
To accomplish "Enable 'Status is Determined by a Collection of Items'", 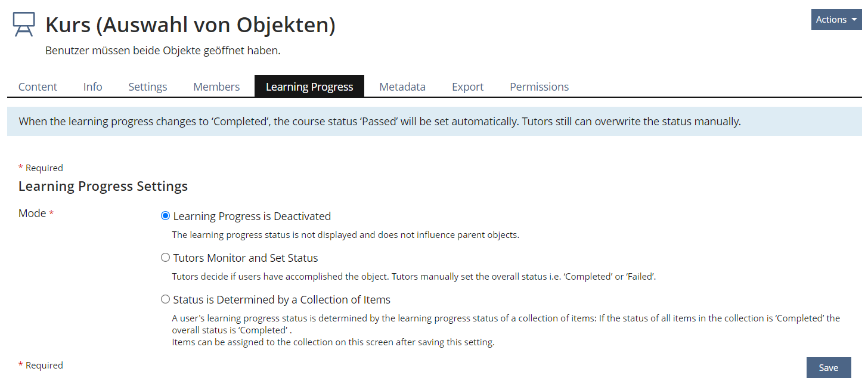I will click(166, 299).
